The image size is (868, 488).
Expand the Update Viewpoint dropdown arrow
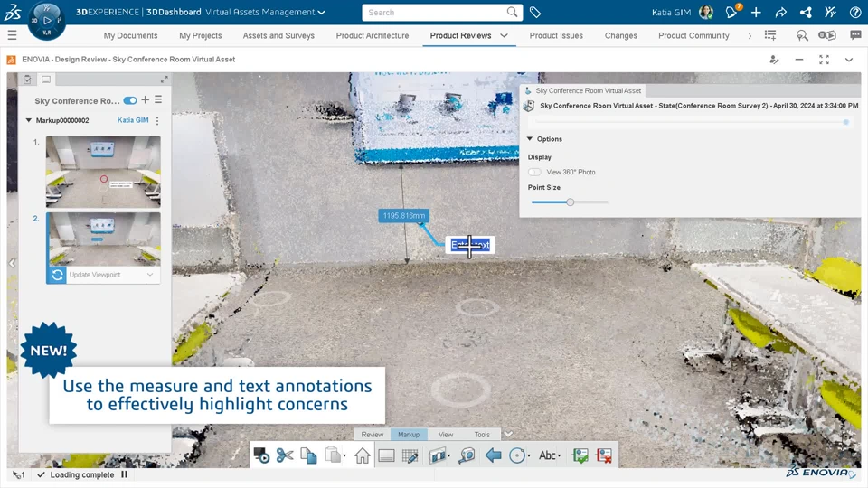pos(150,275)
